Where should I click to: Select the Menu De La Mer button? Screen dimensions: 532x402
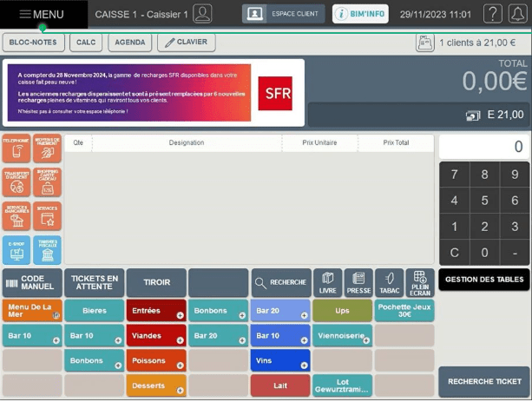pyautogui.click(x=32, y=311)
